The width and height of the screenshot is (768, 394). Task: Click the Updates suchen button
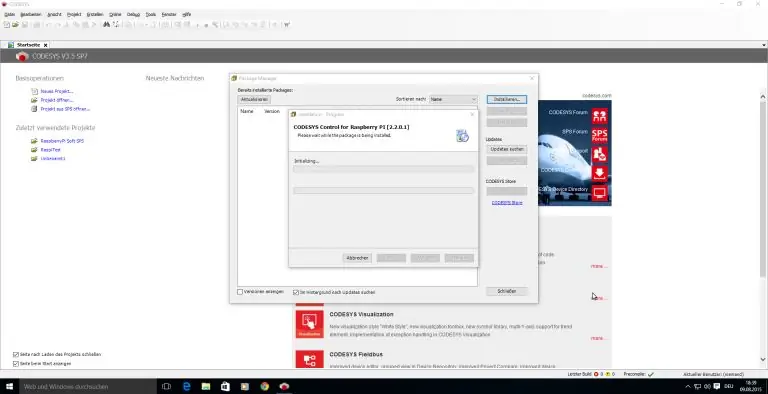coord(507,149)
